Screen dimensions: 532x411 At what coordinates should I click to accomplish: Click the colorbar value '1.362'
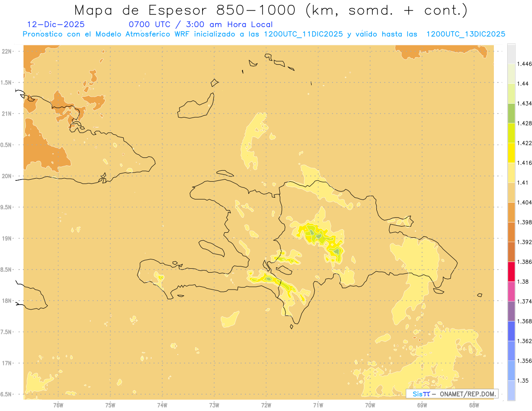tap(524, 341)
